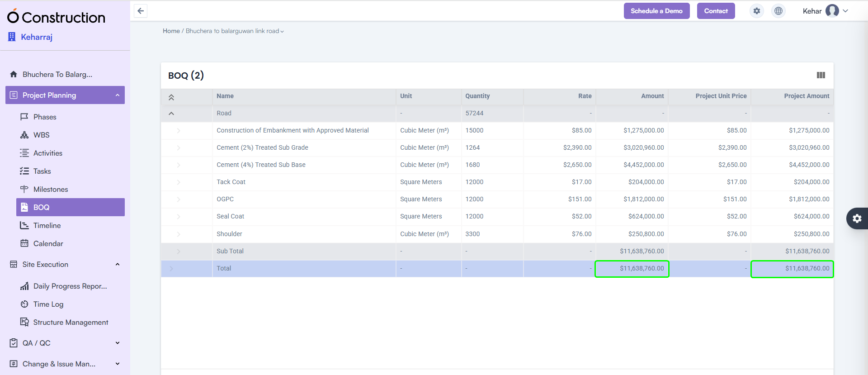Click the back arrow icon in header
Image resolution: width=868 pixels, height=375 pixels.
coord(141,11)
